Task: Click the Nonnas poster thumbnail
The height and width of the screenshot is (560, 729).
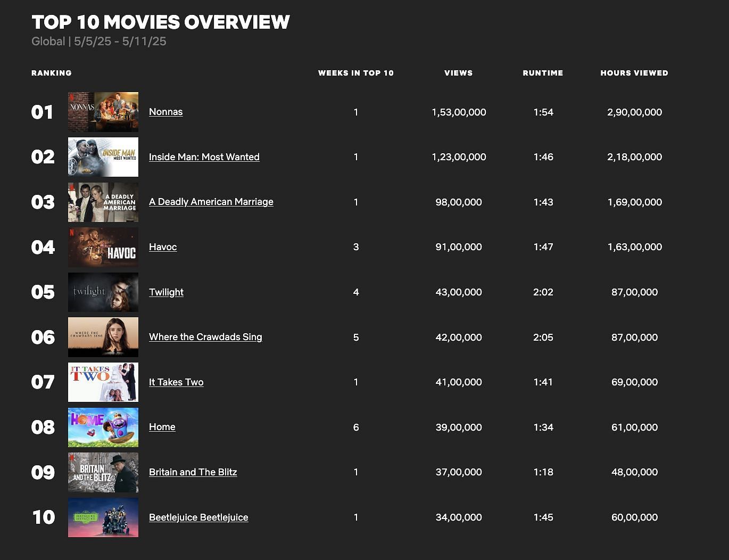Action: click(103, 112)
